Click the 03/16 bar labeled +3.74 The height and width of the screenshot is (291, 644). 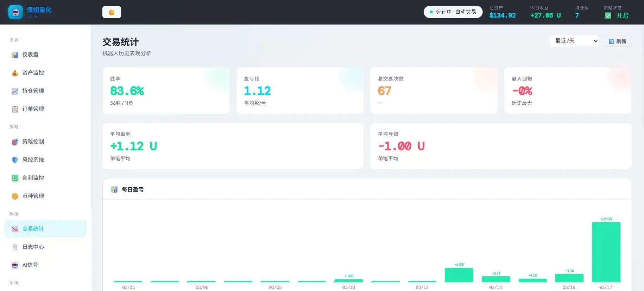569,278
